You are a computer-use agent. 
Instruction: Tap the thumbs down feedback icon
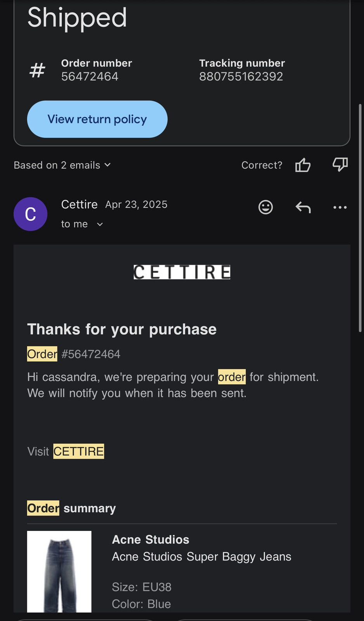pyautogui.click(x=340, y=165)
